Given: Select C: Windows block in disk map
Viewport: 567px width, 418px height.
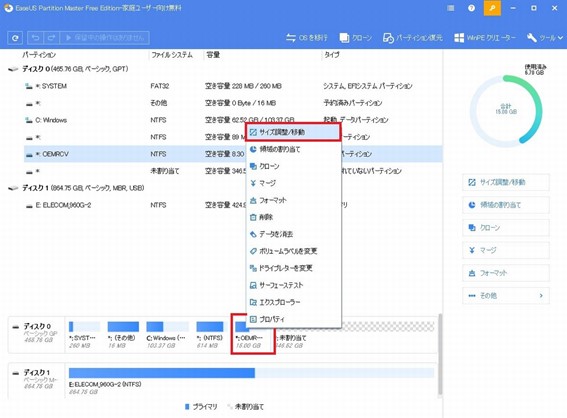Looking at the screenshot, I should coord(167,335).
